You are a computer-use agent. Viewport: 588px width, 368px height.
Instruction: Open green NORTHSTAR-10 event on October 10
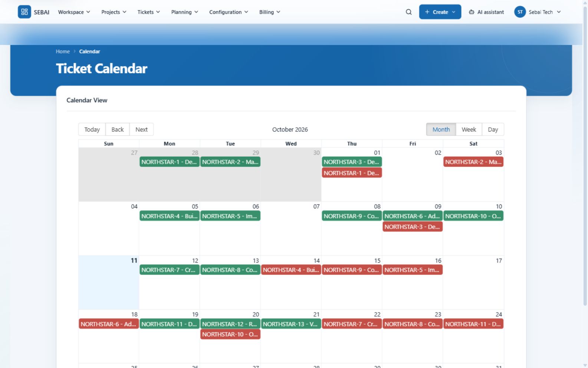(x=473, y=216)
